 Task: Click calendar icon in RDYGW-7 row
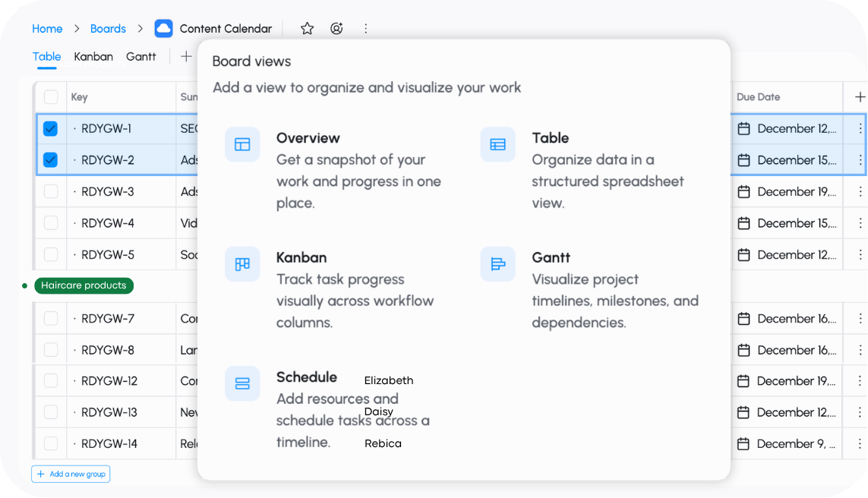(x=743, y=318)
